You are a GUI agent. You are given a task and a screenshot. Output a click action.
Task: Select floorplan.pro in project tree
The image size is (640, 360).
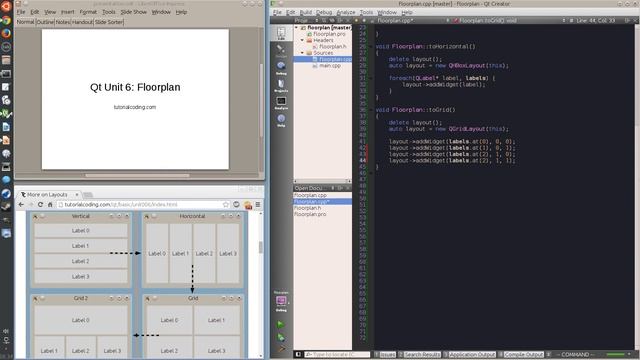329,34
